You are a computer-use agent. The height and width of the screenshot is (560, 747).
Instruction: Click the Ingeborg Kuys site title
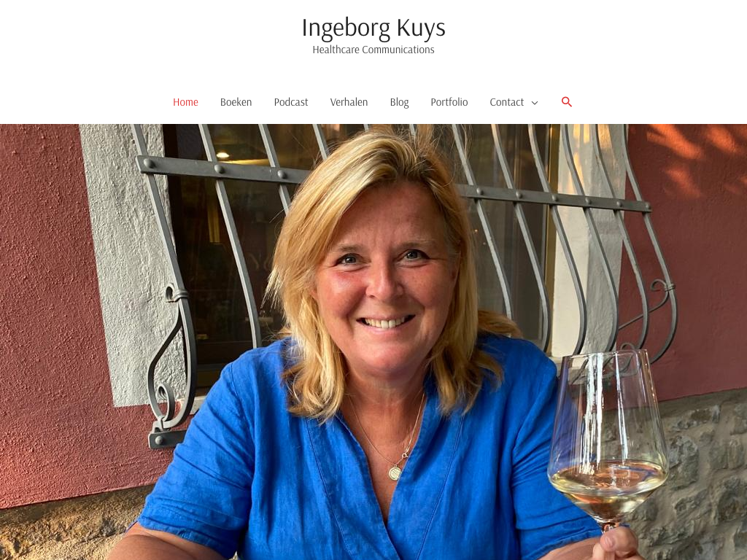[x=373, y=27]
